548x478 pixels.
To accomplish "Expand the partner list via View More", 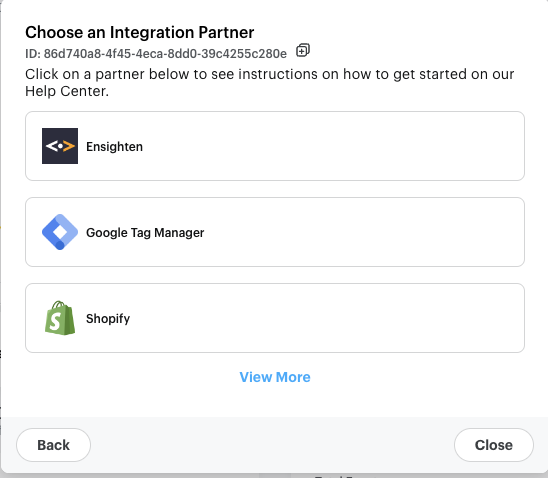I will [x=275, y=377].
